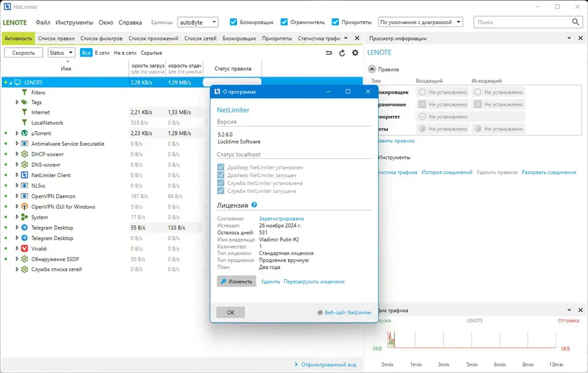
Task: Collapse the Правила section
Action: [x=372, y=69]
